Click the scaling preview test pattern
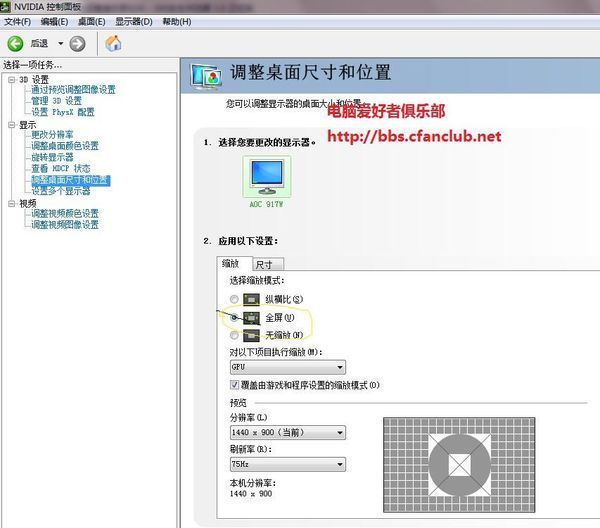The image size is (600, 528). pos(459,465)
